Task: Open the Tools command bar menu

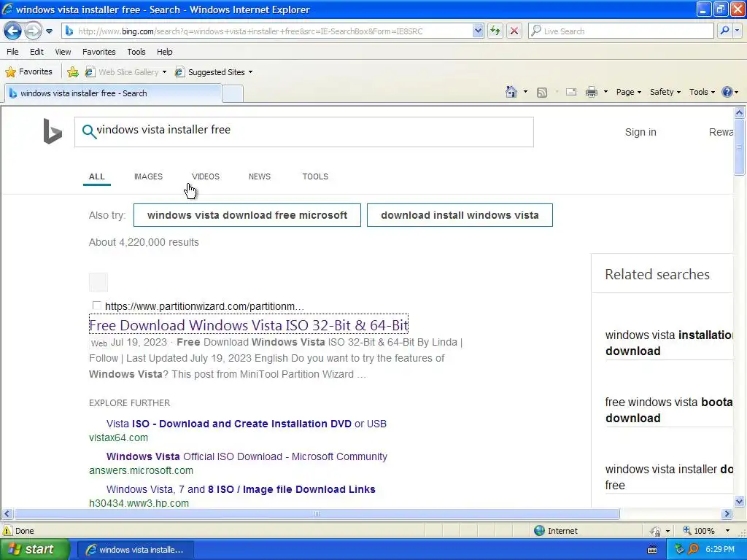Action: [x=702, y=92]
